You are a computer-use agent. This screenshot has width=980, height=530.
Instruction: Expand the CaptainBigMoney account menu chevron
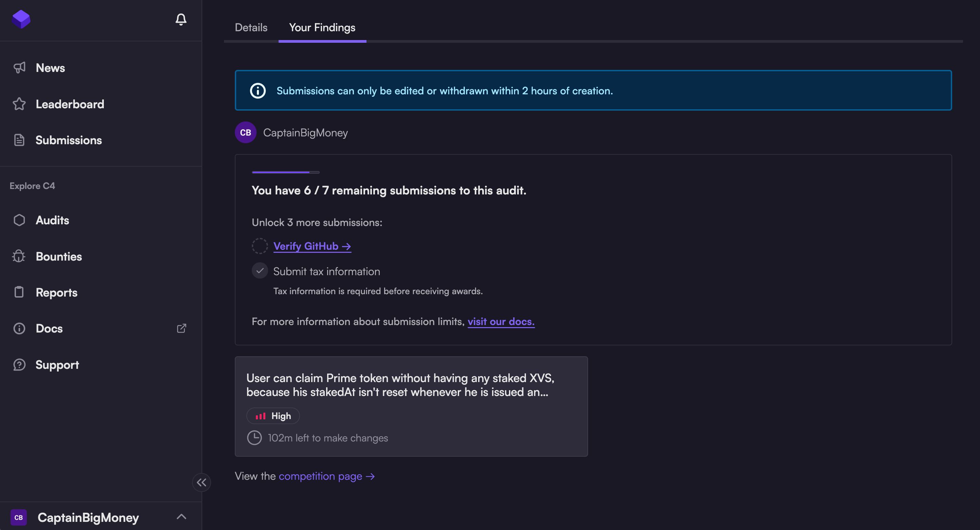[182, 516]
